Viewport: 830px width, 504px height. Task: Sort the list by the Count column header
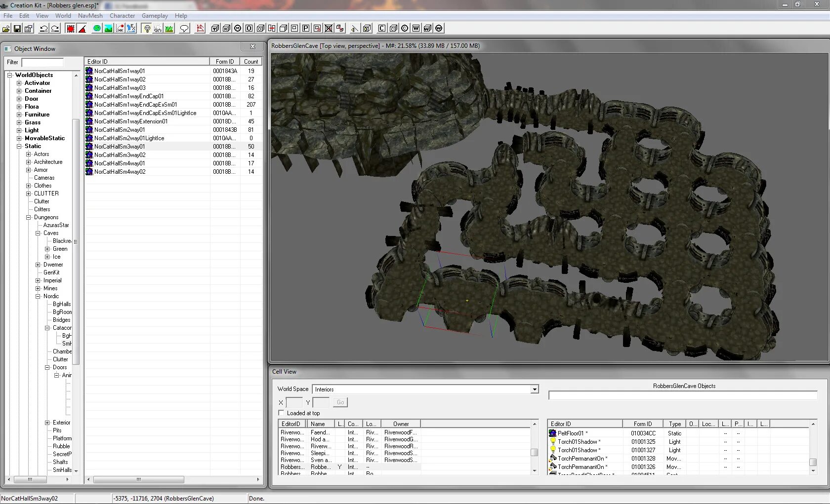coord(251,62)
